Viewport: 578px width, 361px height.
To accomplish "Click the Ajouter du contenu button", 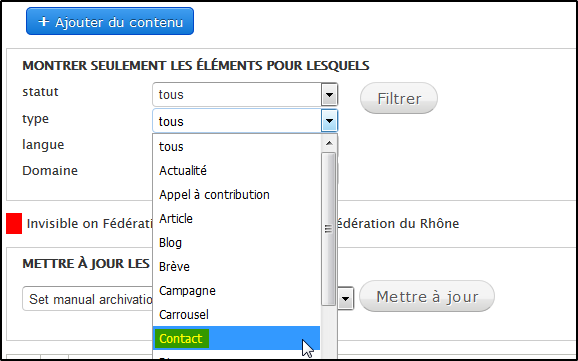I will coord(110,21).
